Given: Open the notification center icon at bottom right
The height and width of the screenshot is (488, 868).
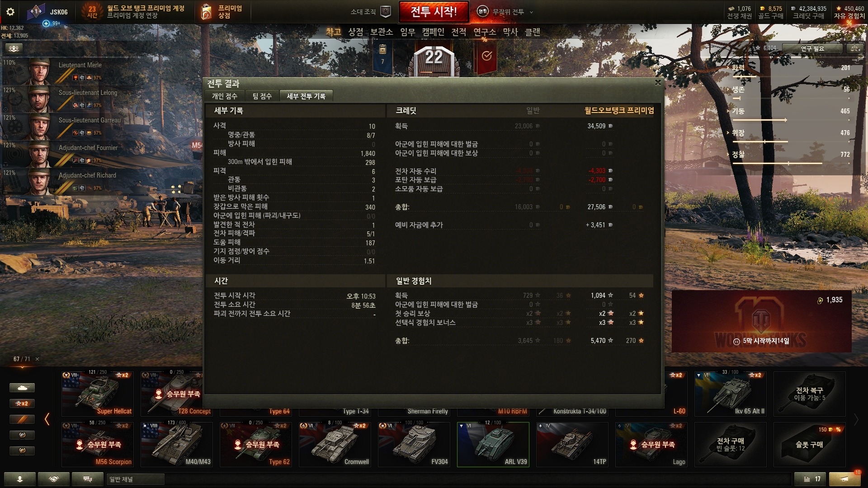Looking at the screenshot, I should pyautogui.click(x=844, y=479).
